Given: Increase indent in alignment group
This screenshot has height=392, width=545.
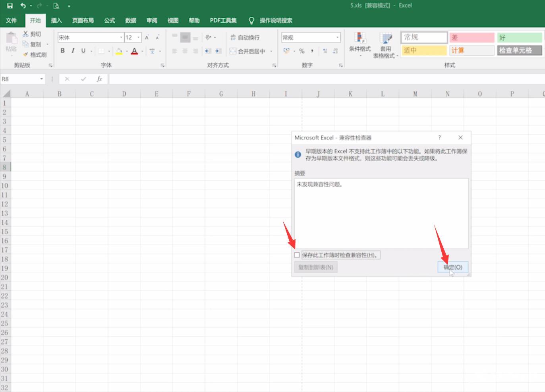Looking at the screenshot, I should (218, 51).
